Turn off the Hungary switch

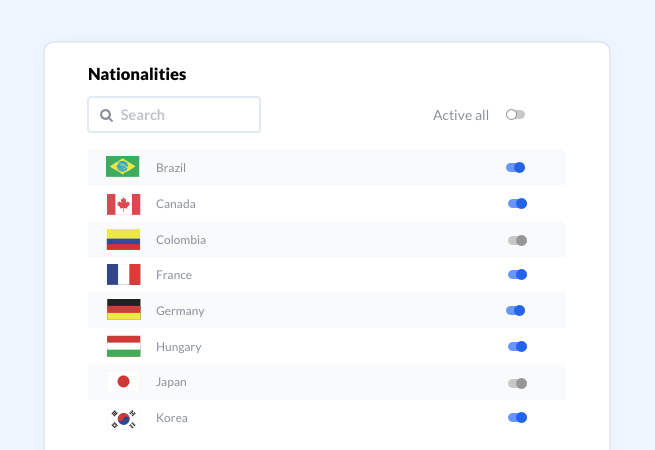(517, 346)
